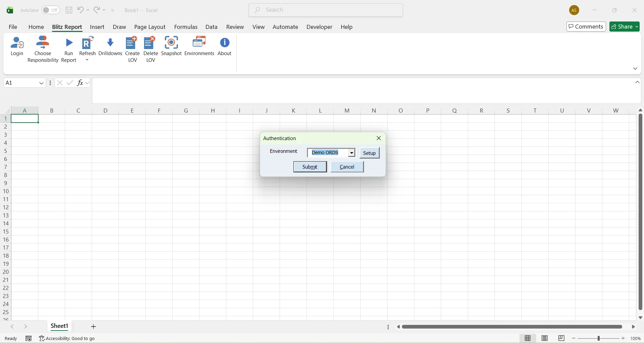The height and width of the screenshot is (343, 644).
Task: Open the Page Layout ribbon tab
Action: pyautogui.click(x=150, y=27)
